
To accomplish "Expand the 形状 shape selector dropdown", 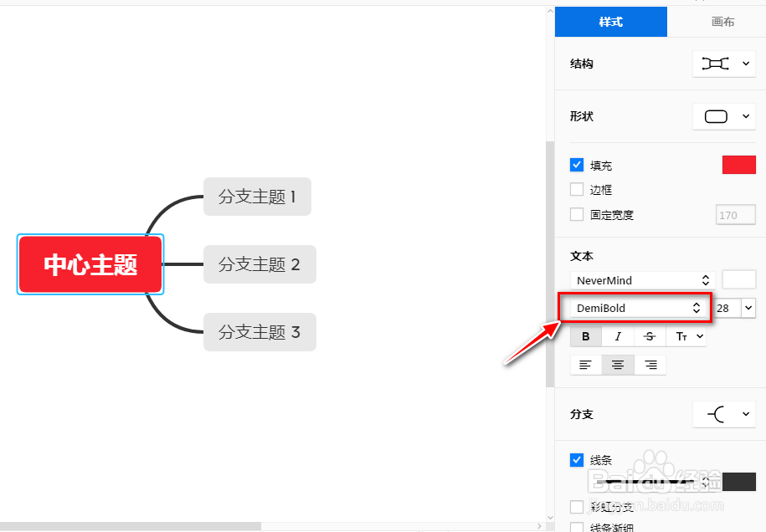I will pos(723,116).
